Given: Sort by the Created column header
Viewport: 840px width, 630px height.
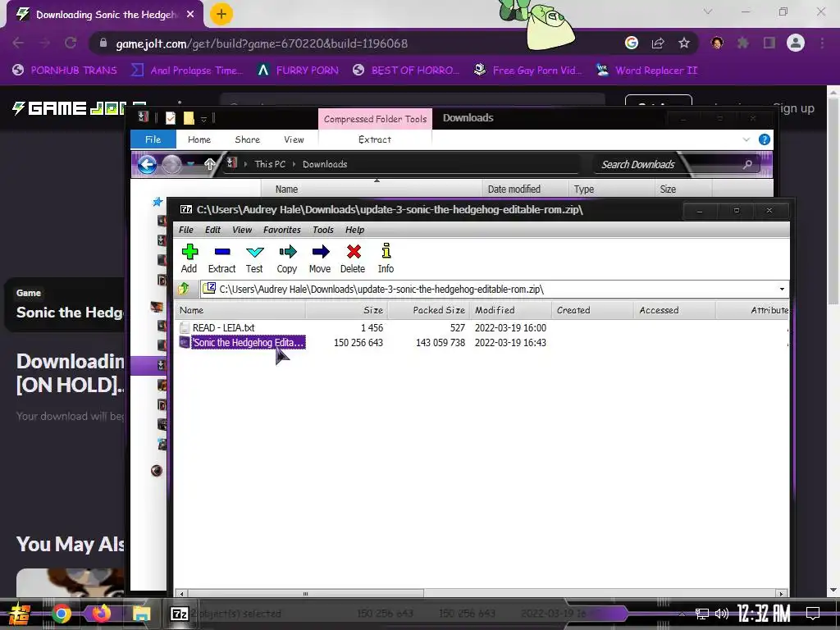Looking at the screenshot, I should pos(592,310).
